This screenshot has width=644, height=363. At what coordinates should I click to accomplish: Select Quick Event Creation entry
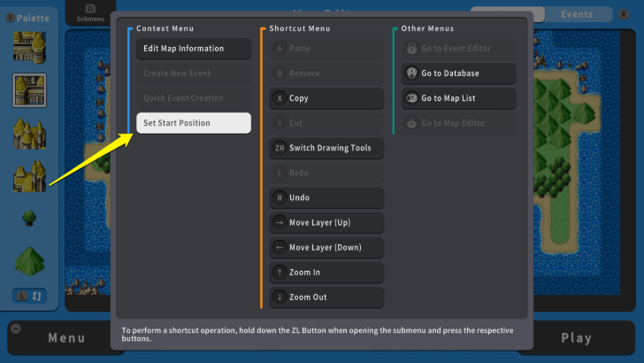click(194, 98)
